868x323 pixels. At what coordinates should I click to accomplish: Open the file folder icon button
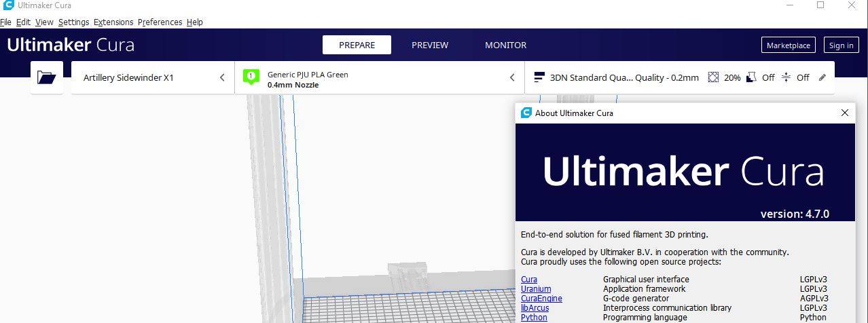pyautogui.click(x=47, y=77)
